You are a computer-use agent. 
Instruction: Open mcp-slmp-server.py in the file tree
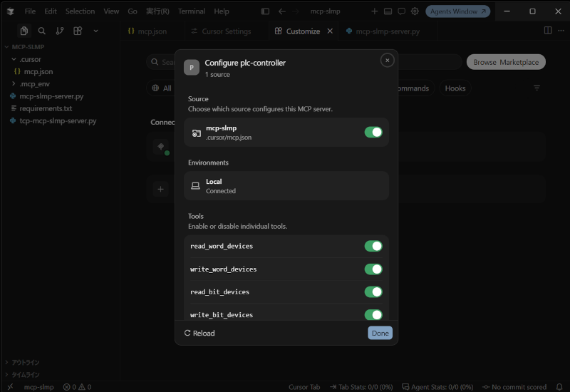51,96
